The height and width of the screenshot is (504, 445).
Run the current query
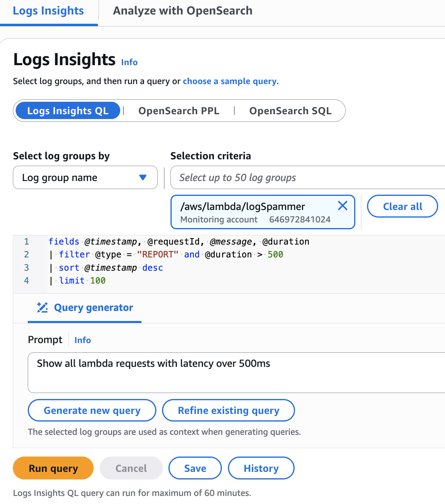(53, 468)
